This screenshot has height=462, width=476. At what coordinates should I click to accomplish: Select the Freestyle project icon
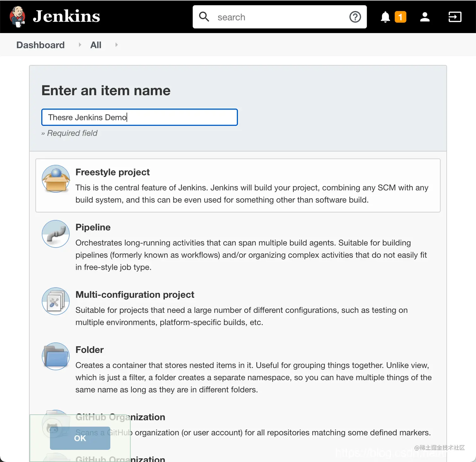56,179
